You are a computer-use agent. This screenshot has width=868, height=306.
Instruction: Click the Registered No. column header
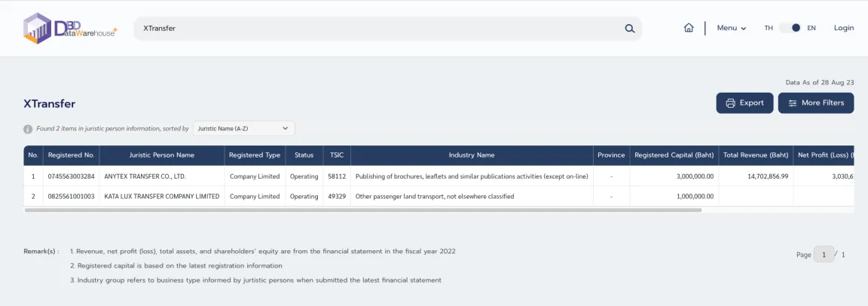tap(71, 155)
